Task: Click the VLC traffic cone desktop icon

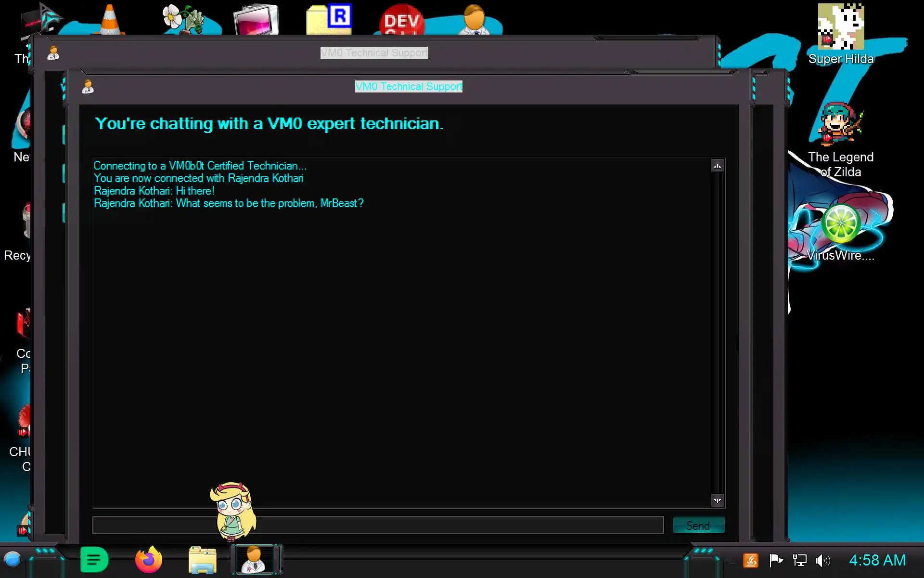Action: click(x=110, y=20)
